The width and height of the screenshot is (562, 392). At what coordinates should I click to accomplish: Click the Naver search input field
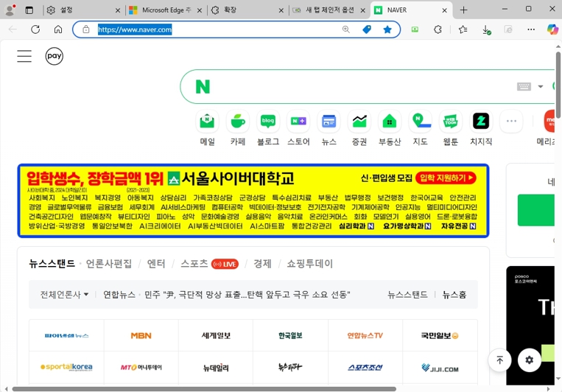coord(362,86)
